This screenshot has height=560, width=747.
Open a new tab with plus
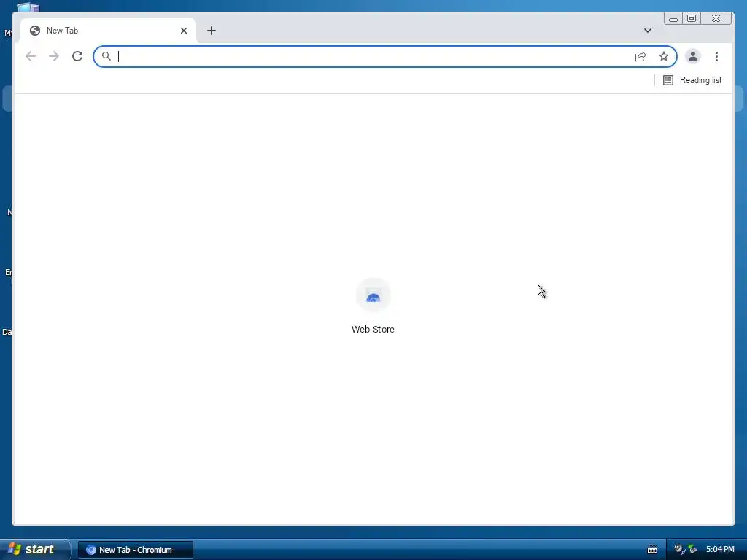pyautogui.click(x=212, y=31)
